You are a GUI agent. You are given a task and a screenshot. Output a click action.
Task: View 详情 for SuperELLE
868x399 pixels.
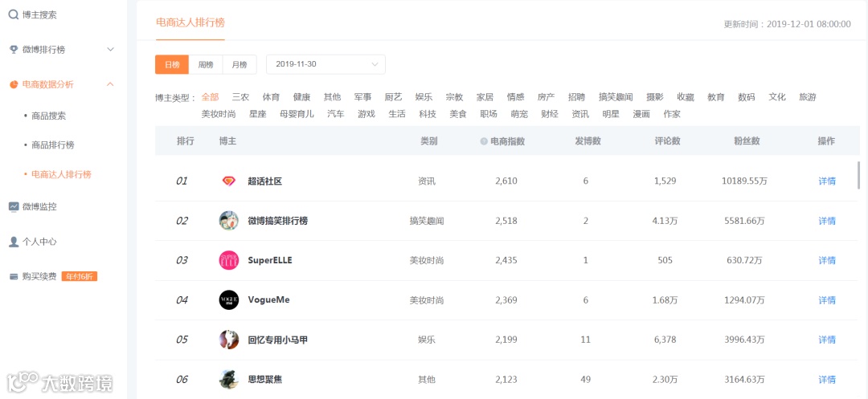(827, 260)
